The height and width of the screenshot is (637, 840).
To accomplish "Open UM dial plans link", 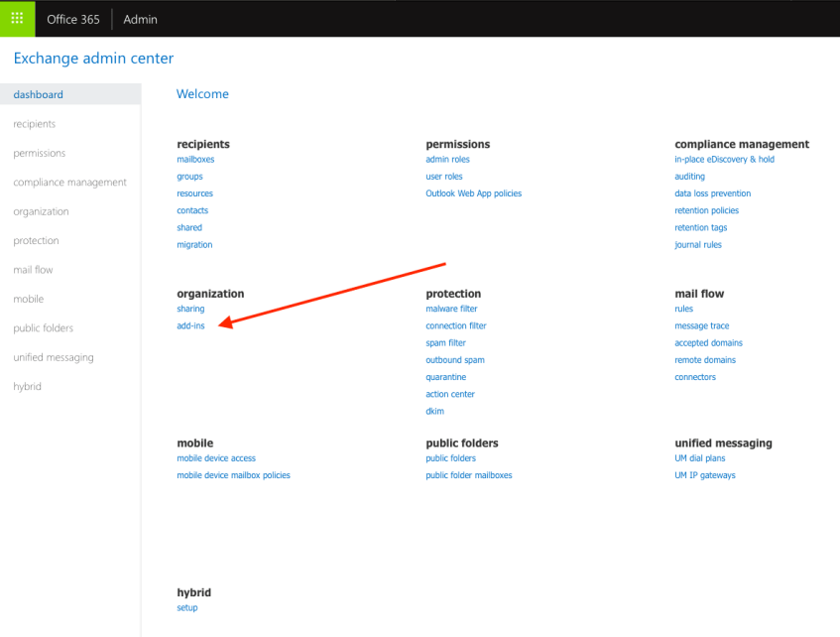I will click(x=699, y=459).
